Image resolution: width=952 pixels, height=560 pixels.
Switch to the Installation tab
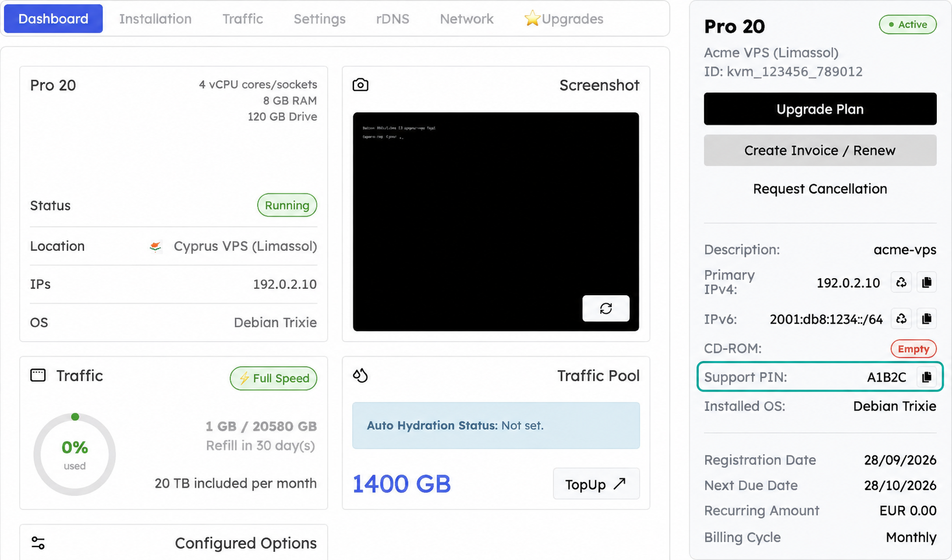155,19
